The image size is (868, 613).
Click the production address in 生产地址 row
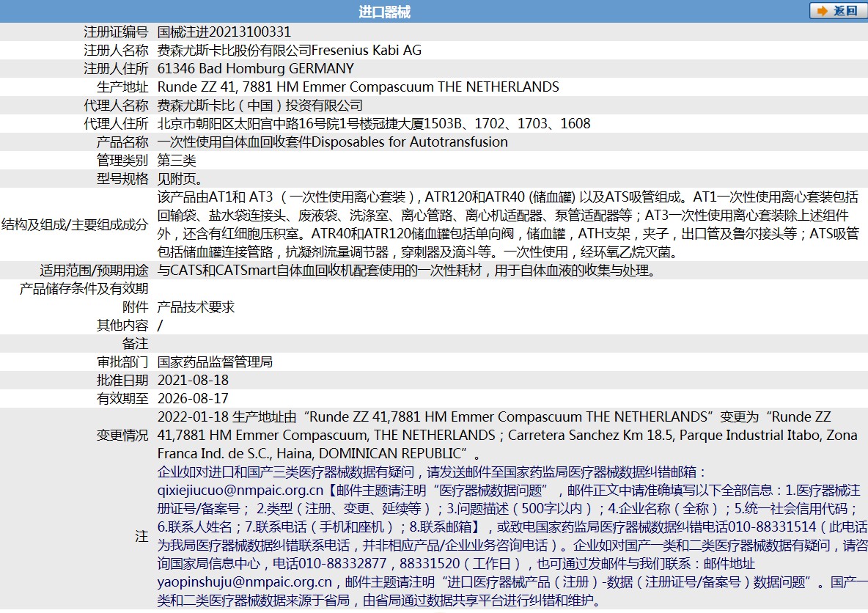pyautogui.click(x=358, y=87)
